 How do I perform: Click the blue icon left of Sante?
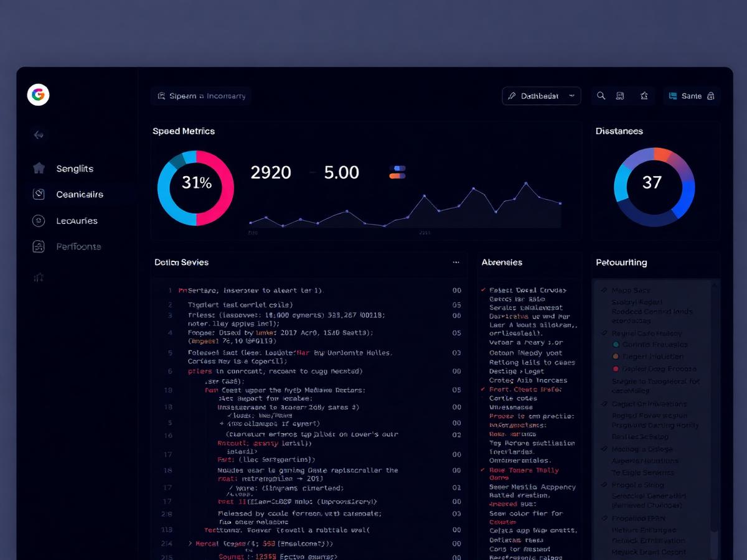[672, 96]
